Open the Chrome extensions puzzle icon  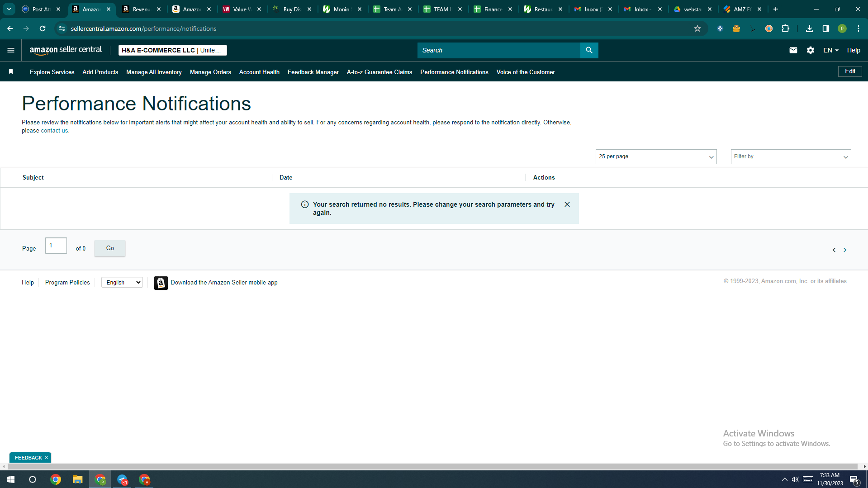tap(786, 28)
